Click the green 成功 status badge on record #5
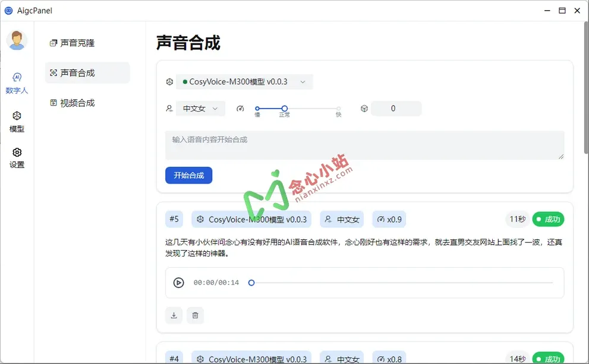The image size is (589, 364). 548,219
